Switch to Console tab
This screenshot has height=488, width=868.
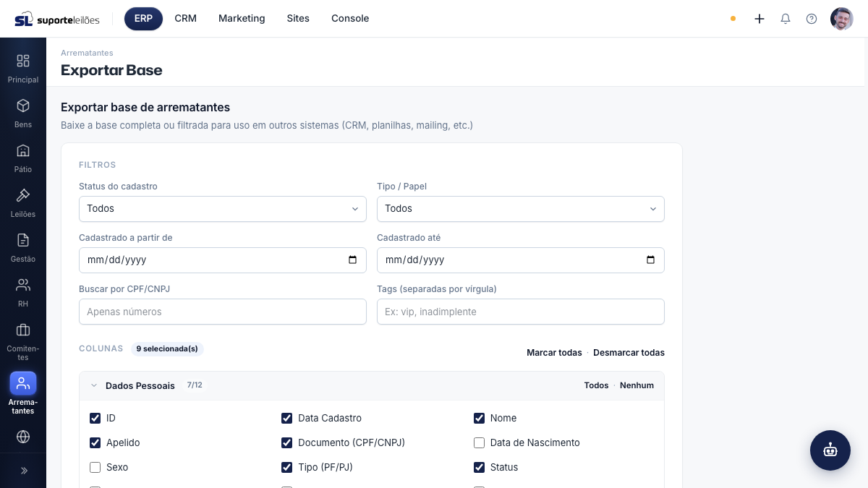pyautogui.click(x=350, y=19)
